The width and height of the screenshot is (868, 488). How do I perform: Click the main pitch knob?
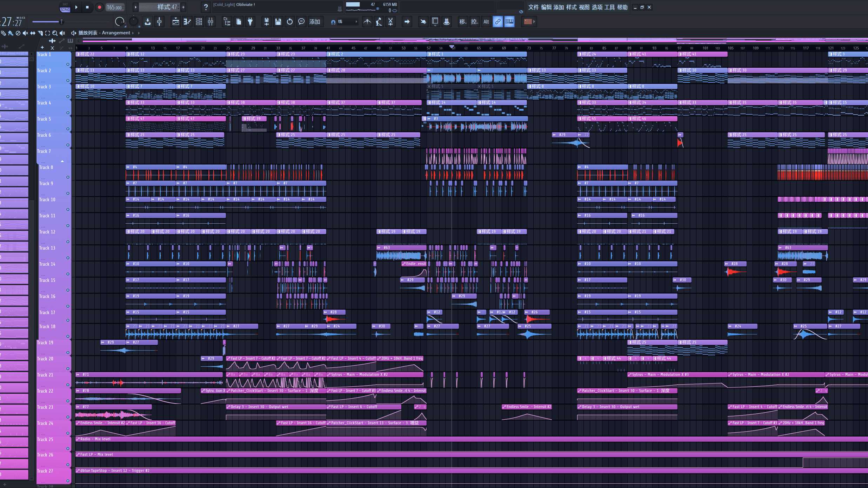pyautogui.click(x=134, y=22)
